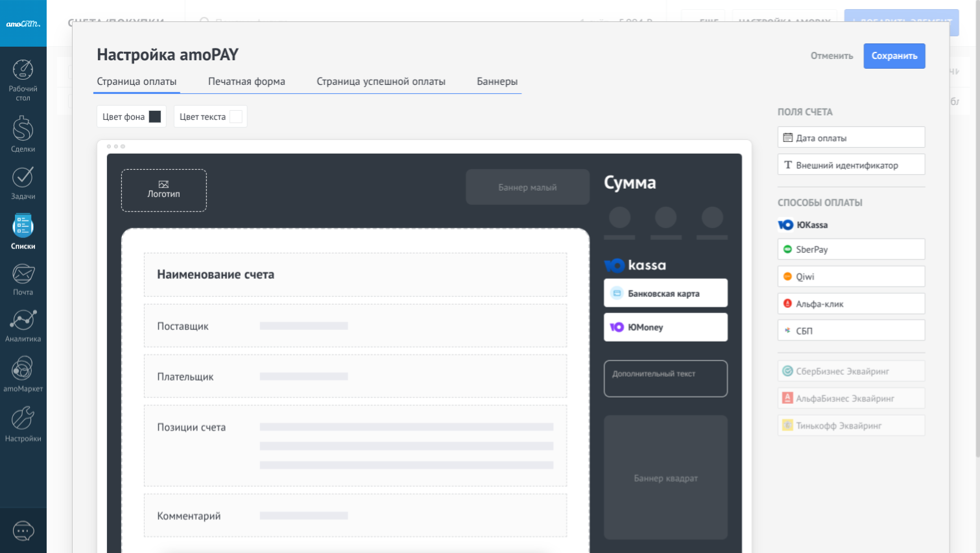Pick the Цвет фона dark swatch

155,117
